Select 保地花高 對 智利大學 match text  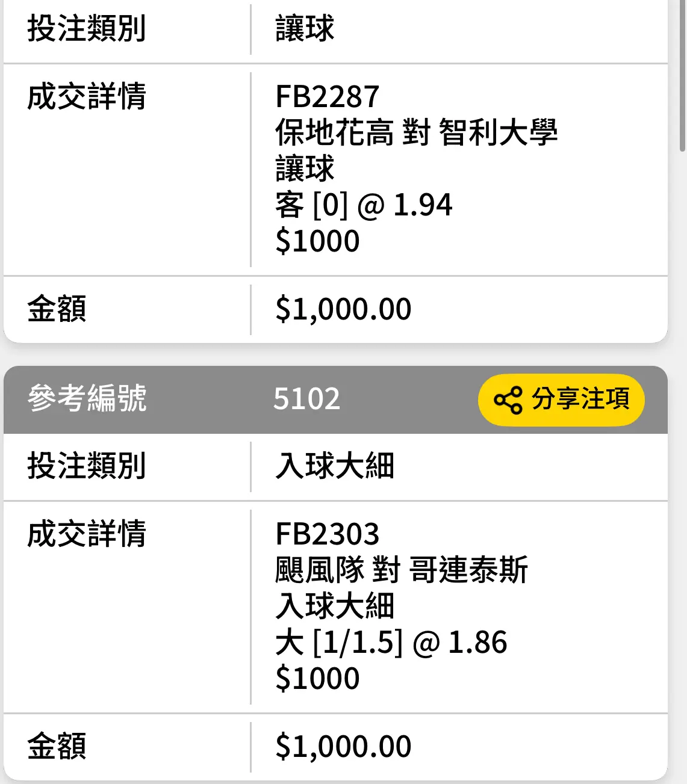point(416,132)
